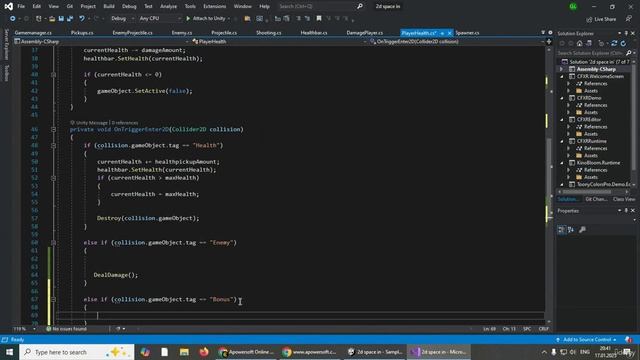Open the Assembly-CSharp project dropdown
This screenshot has width=640, height=360.
pos(101,42)
